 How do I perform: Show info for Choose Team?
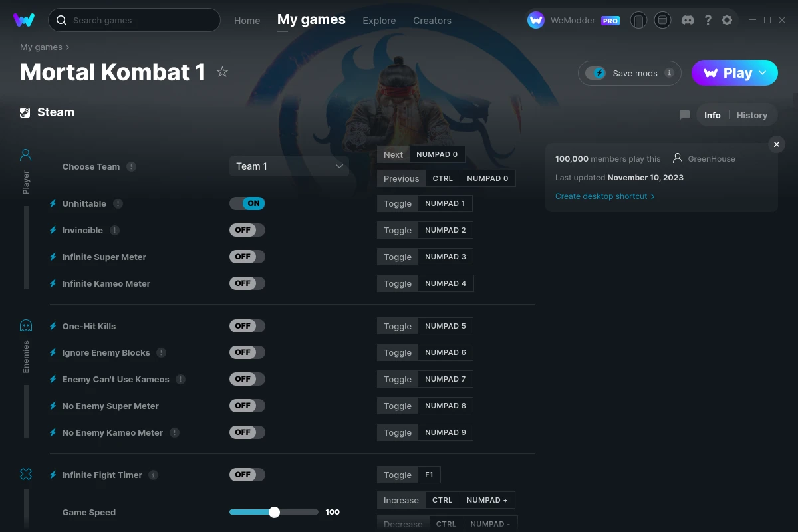(132, 166)
